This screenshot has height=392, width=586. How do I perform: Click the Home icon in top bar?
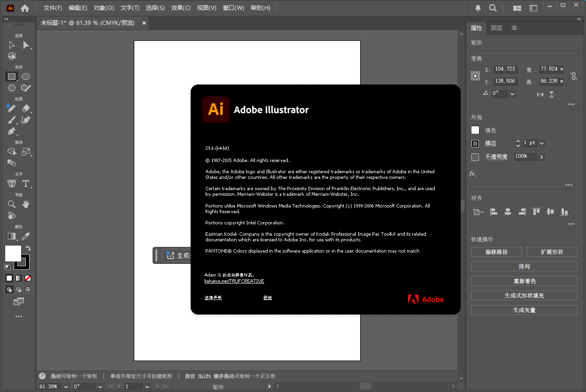(25, 8)
